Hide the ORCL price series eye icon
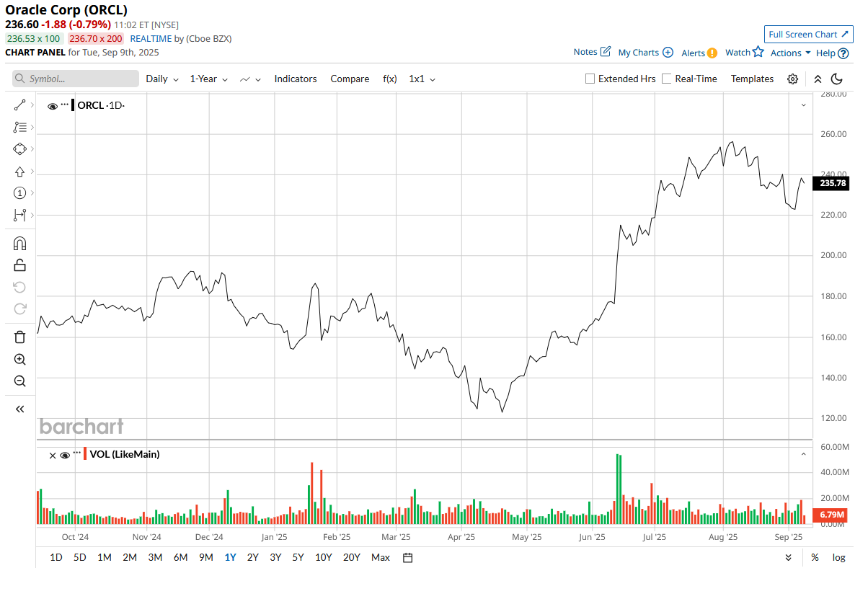This screenshot has height=599, width=868. 52,106
